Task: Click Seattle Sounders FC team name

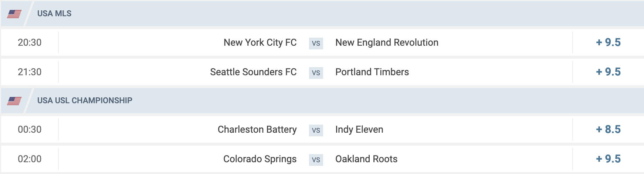Action: [253, 72]
